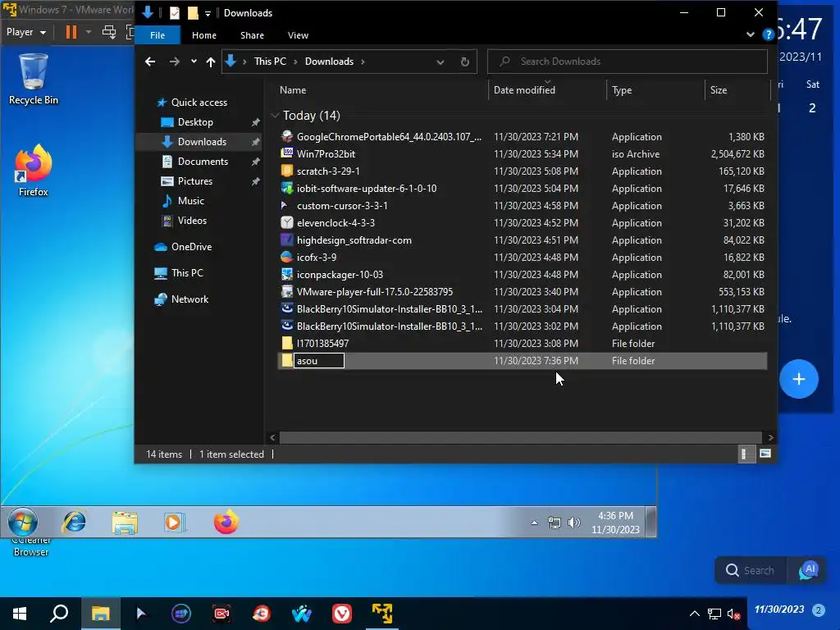
Task: Go forward in folder history
Action: pos(174,62)
